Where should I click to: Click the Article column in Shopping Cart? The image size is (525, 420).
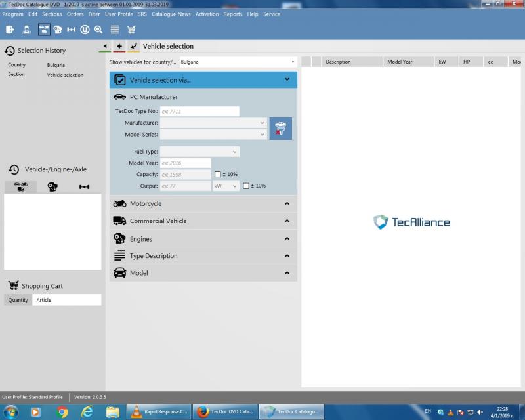[x=67, y=300]
